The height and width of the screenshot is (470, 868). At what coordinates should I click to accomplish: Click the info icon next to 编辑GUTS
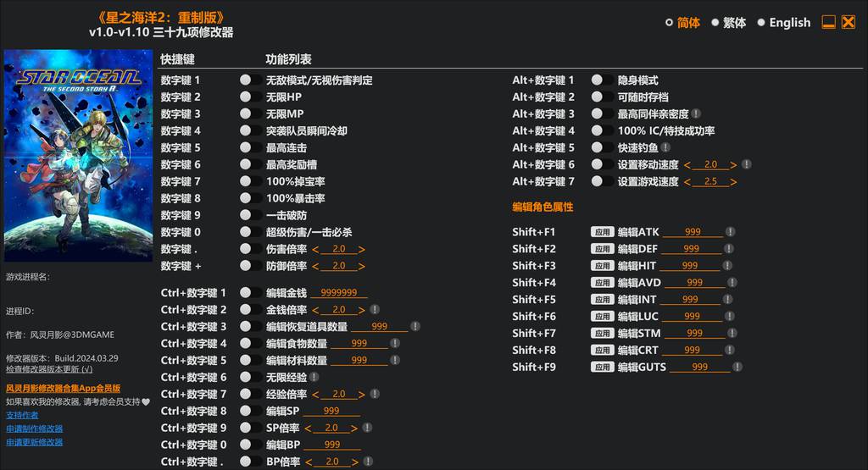737,368
